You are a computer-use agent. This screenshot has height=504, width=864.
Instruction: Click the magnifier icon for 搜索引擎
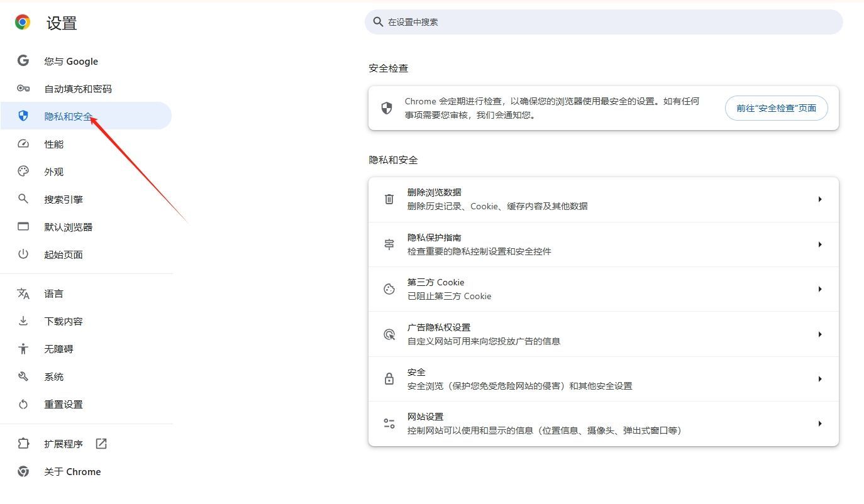[x=23, y=199]
